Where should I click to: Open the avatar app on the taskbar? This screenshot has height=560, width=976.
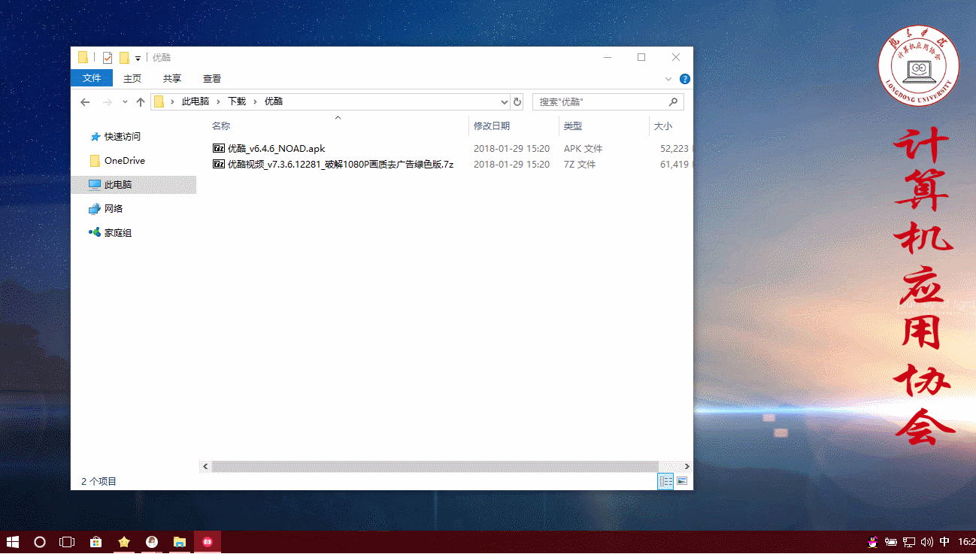click(152, 542)
